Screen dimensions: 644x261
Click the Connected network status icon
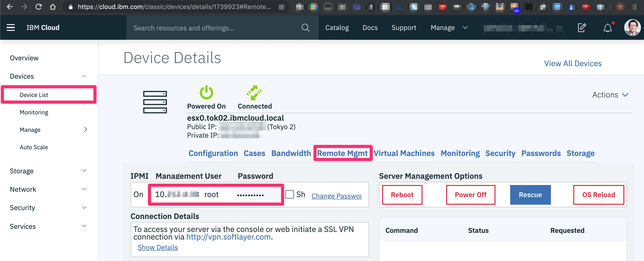[254, 93]
